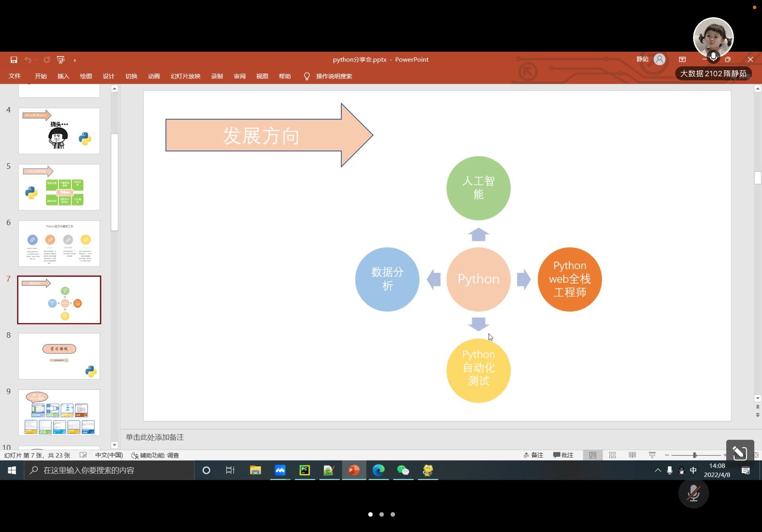Expand hidden system tray icons chevron
Viewport: 762px width, 532px height.
point(657,470)
